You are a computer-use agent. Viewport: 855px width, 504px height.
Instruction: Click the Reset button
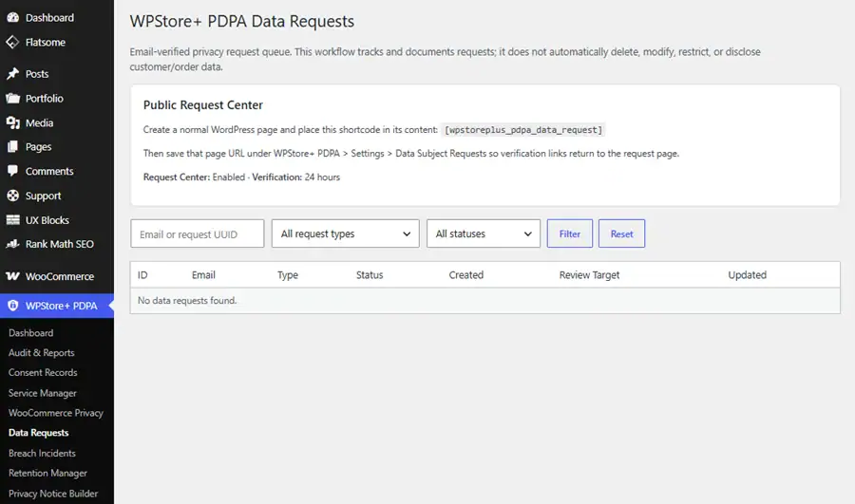621,233
